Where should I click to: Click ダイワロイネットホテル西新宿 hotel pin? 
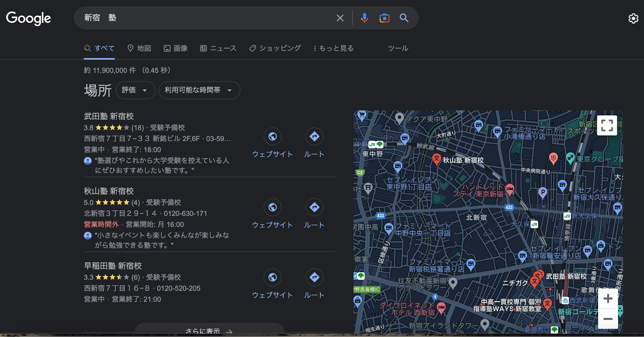[441, 308]
